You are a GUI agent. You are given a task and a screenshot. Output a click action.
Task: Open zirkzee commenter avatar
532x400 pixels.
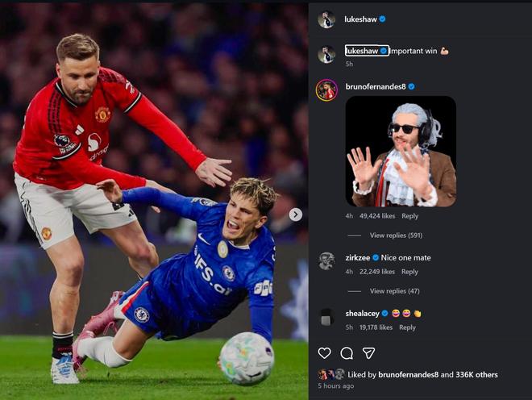click(326, 260)
